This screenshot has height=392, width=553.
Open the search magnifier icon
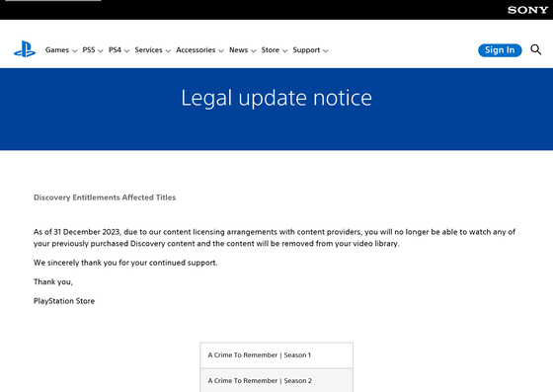(x=535, y=49)
